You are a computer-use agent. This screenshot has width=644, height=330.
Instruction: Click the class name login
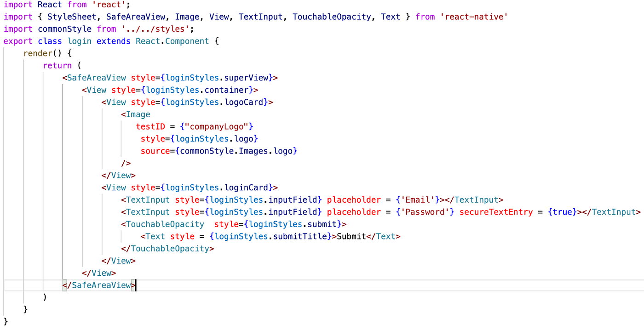79,41
